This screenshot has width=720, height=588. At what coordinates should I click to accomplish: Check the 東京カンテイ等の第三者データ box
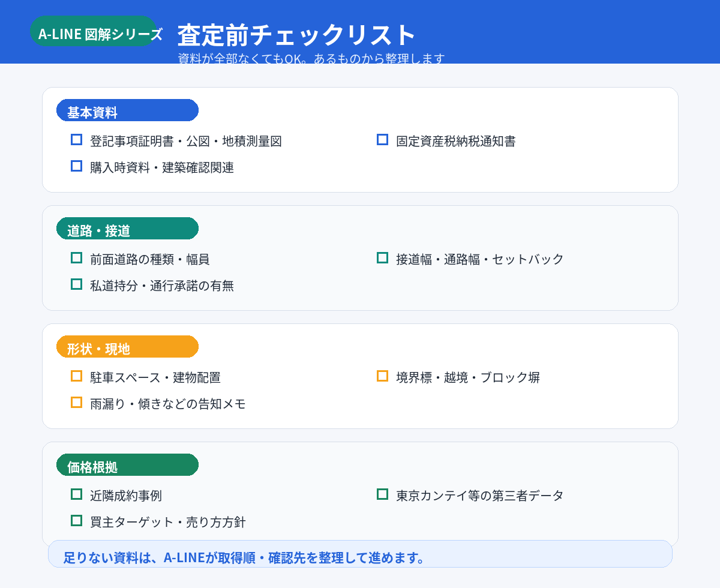(x=382, y=494)
